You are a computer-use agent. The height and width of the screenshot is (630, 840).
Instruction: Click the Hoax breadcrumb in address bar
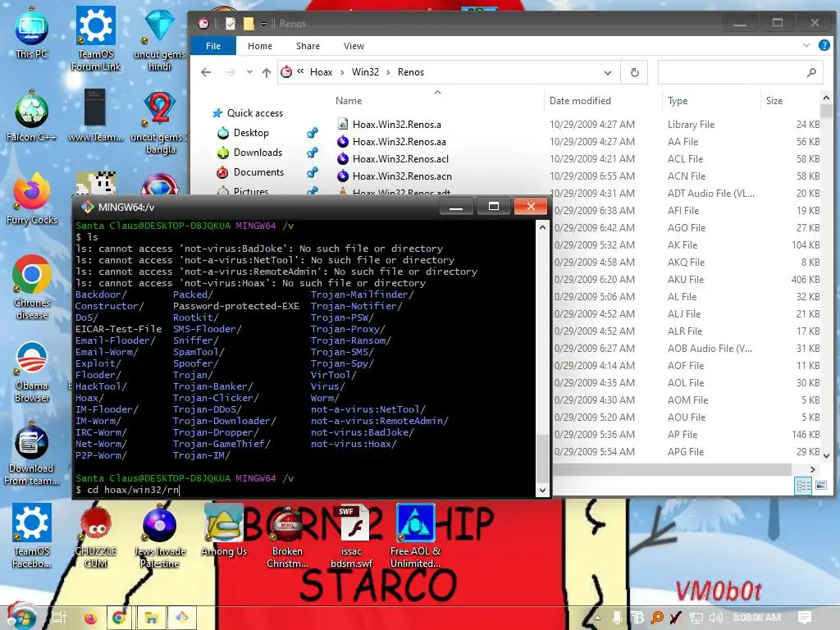[x=321, y=72]
